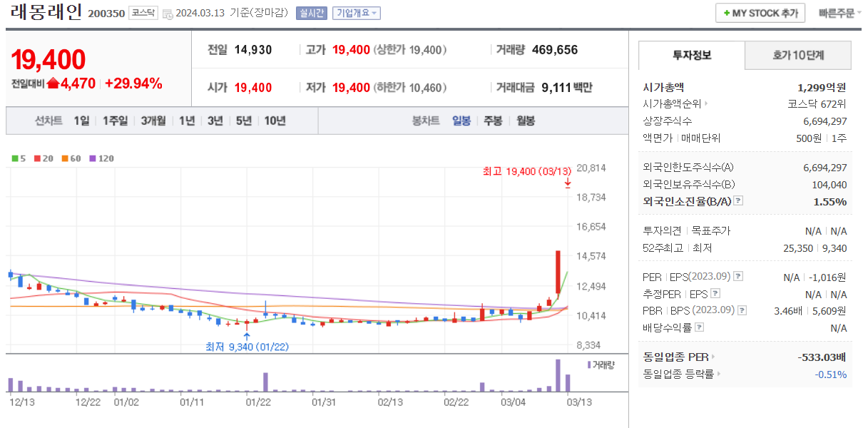Select the 1주일 line chart period
This screenshot has width=868, height=428.
[x=115, y=121]
